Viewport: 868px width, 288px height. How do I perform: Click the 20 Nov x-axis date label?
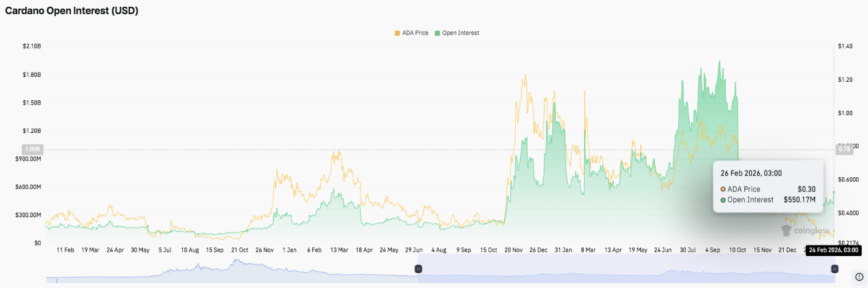tap(513, 250)
